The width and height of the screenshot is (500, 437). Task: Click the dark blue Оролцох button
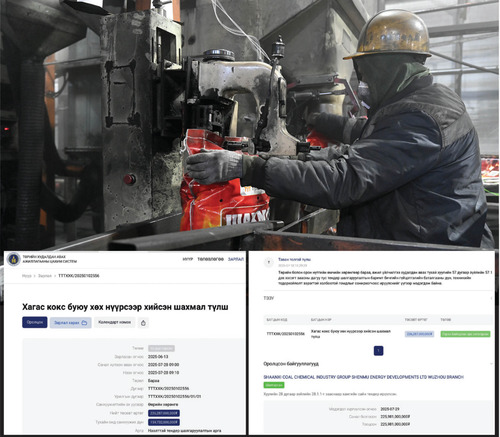[35, 322]
